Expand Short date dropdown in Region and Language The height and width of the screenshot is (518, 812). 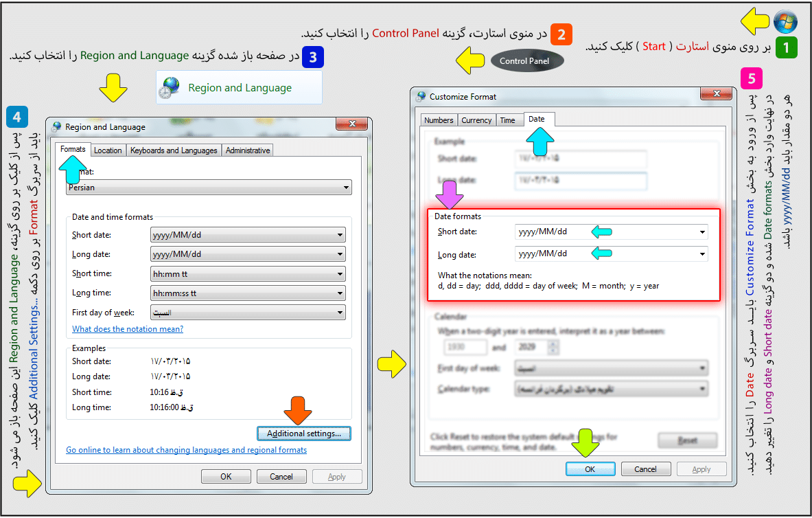click(248, 235)
